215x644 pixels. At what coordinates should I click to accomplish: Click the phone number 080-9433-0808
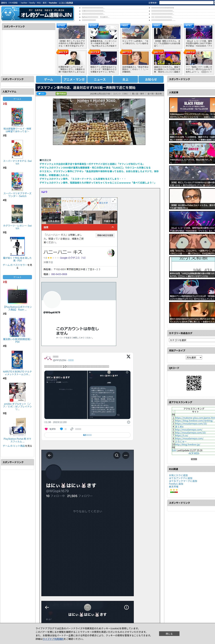59,274
